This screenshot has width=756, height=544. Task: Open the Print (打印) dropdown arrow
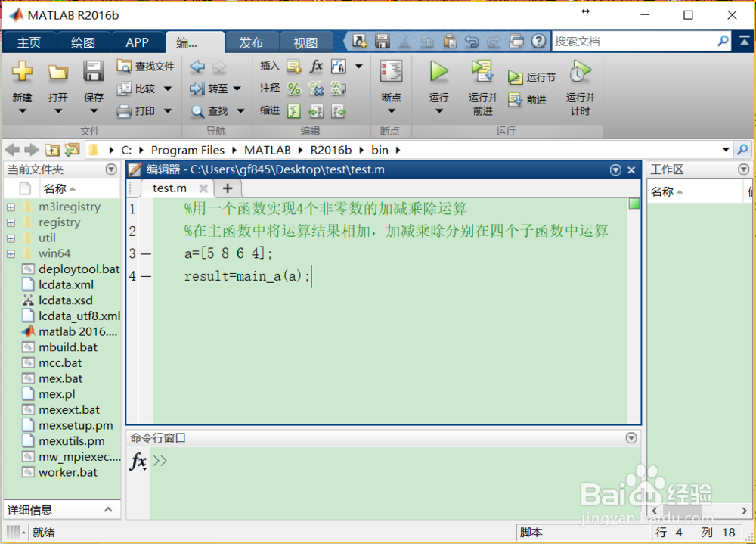click(168, 111)
